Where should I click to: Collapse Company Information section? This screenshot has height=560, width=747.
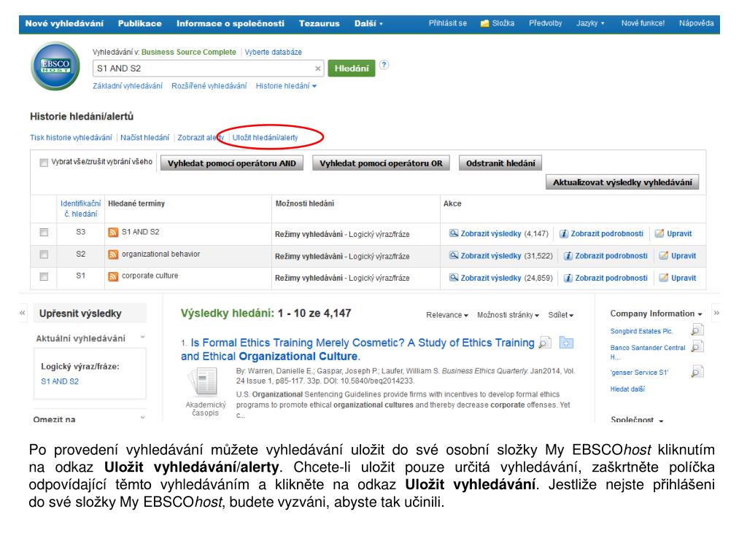656,314
